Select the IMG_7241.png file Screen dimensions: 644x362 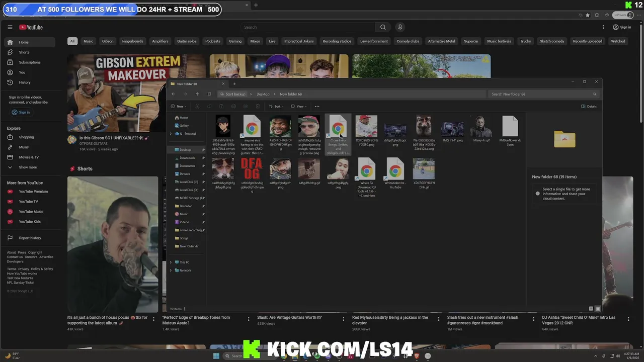click(x=453, y=129)
